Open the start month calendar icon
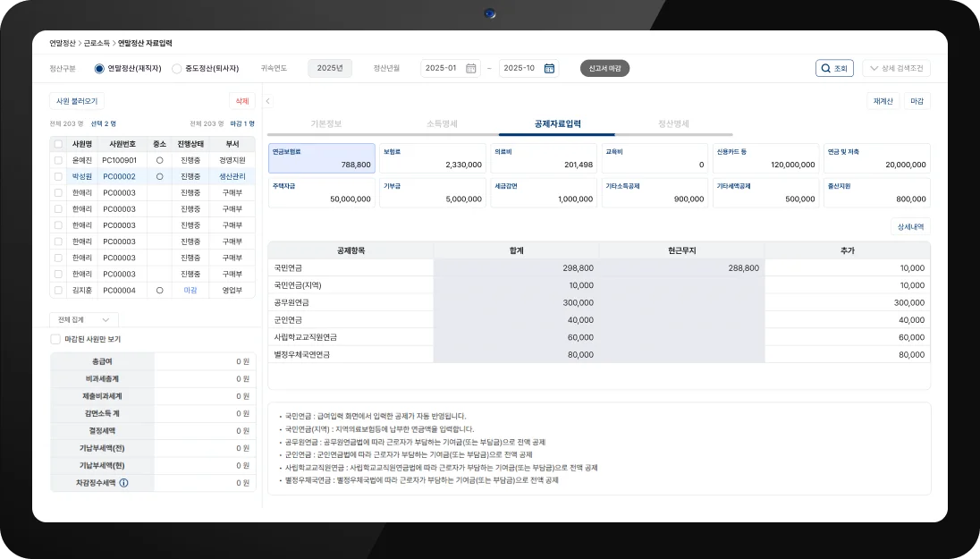980x559 pixels. [470, 68]
